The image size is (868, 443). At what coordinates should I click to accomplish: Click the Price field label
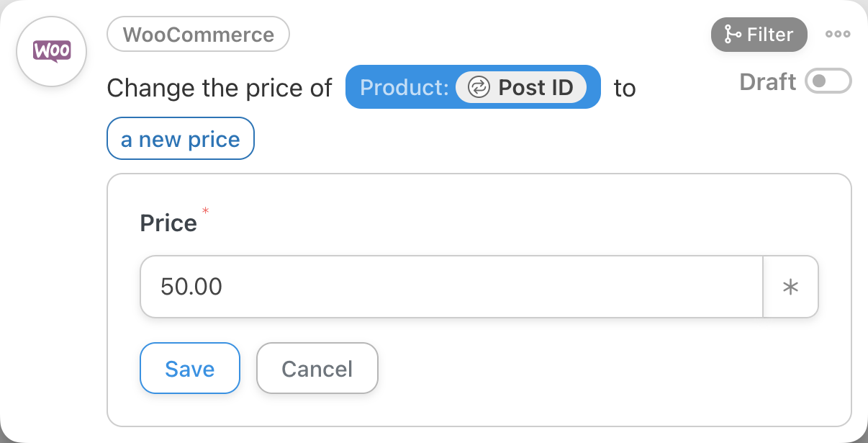[168, 223]
